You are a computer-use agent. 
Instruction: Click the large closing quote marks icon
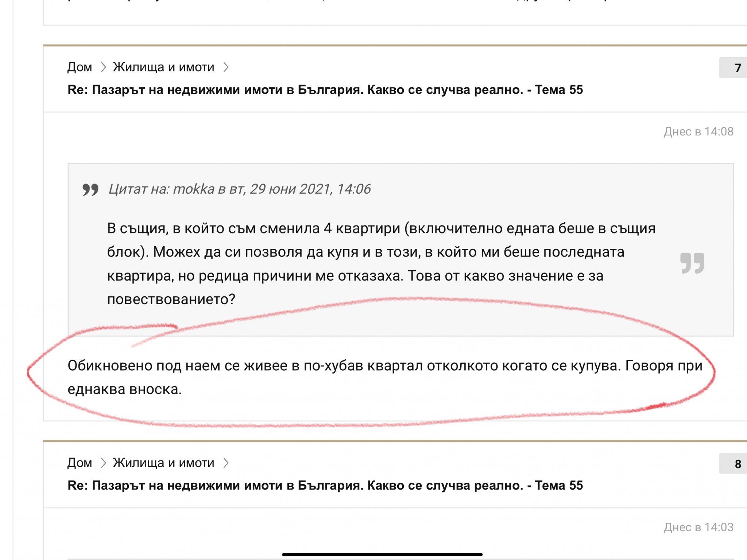692,263
